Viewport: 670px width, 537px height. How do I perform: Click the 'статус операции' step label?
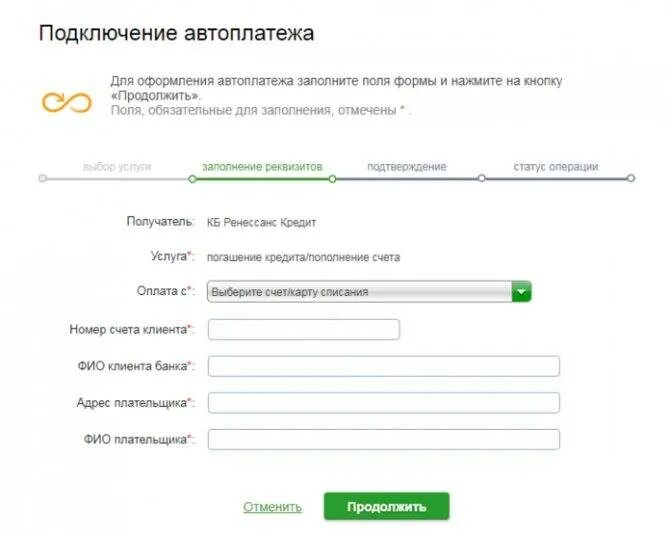556,167
